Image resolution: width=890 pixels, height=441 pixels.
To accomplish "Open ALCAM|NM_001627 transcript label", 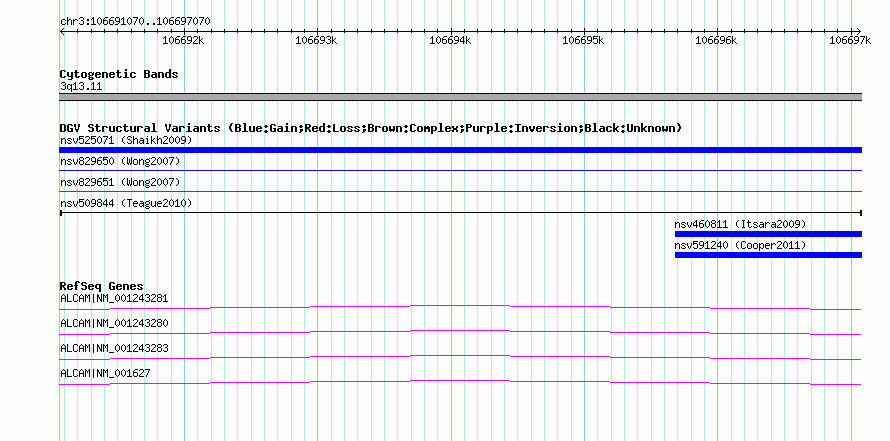I will pyautogui.click(x=105, y=373).
